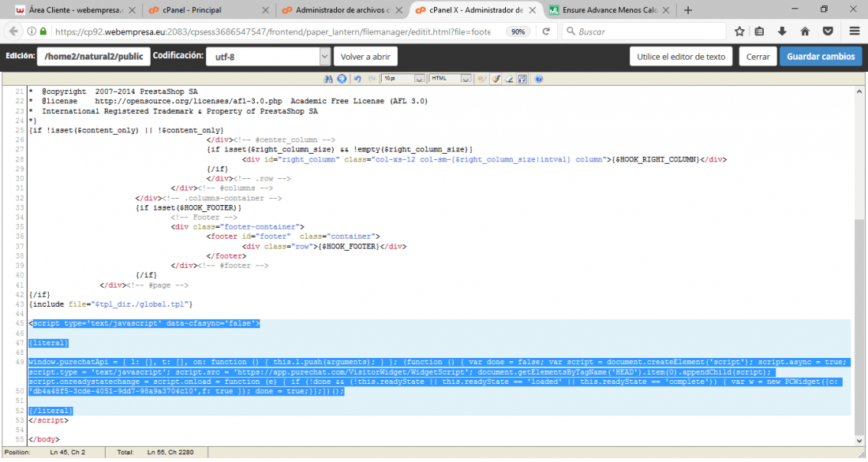Open a new browser tab
Viewport: 868px width, 462px height.
(687, 10)
